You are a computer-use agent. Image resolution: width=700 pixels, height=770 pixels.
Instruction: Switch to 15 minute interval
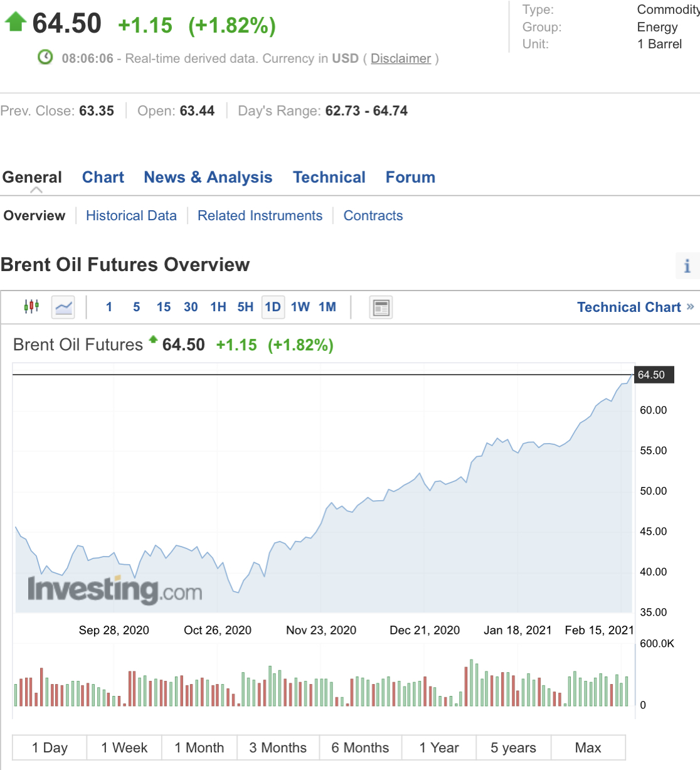[164, 307]
